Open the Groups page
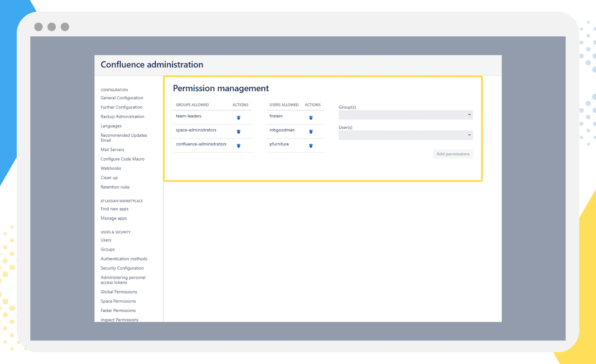Screen dimensions: 596x364 pos(108,250)
